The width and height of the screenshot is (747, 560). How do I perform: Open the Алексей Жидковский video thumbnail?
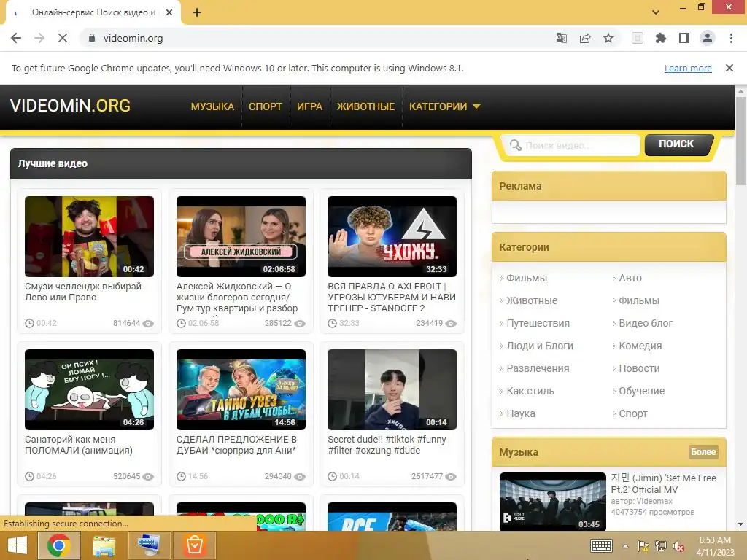(241, 236)
